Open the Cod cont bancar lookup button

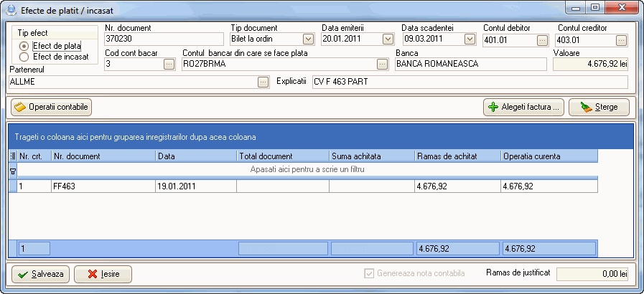(x=169, y=64)
